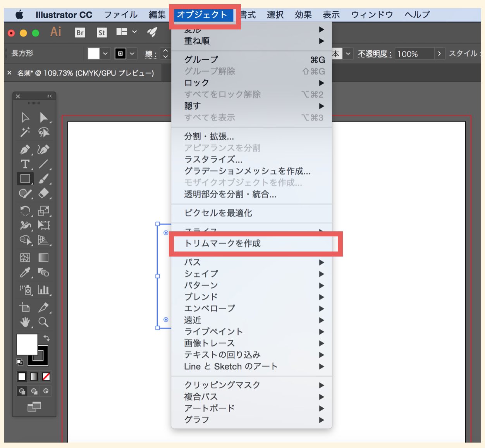Select the Shape Builder tool

pos(25,240)
